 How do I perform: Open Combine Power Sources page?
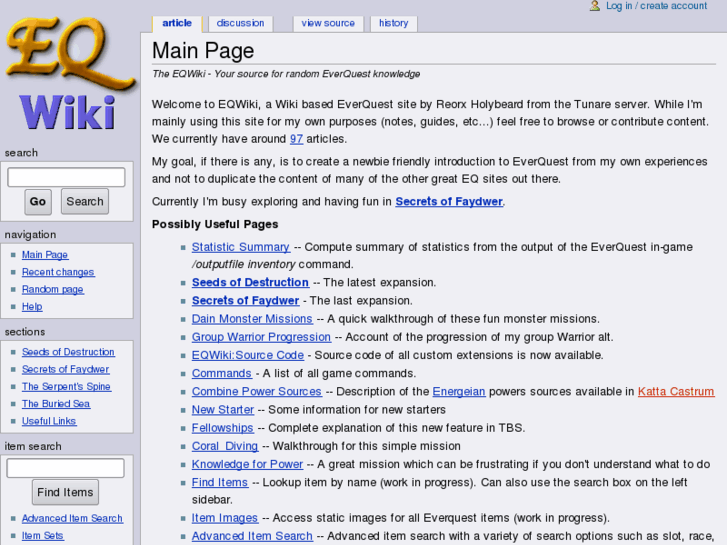click(257, 391)
